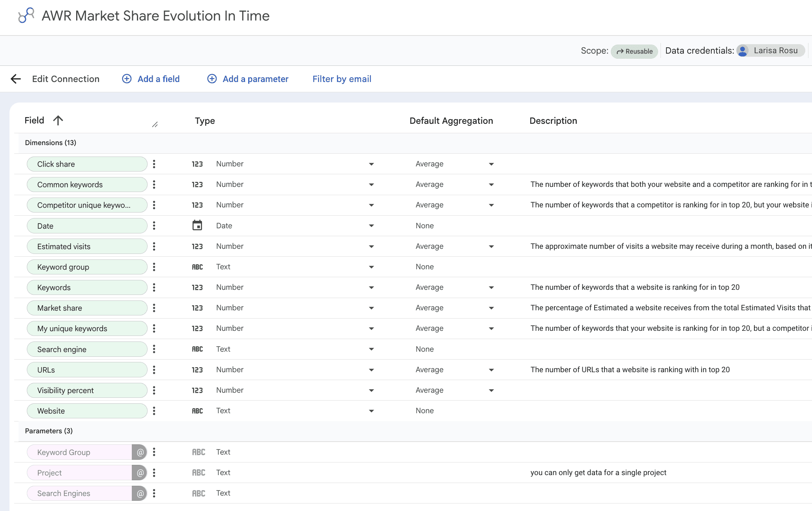Open Type dropdown for Date field
The height and width of the screenshot is (511, 812).
point(371,226)
